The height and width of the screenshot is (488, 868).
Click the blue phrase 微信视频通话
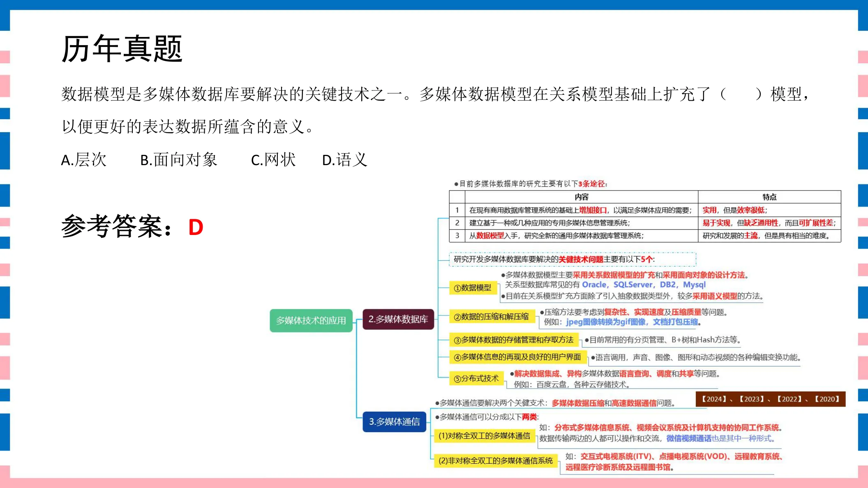[688, 439]
